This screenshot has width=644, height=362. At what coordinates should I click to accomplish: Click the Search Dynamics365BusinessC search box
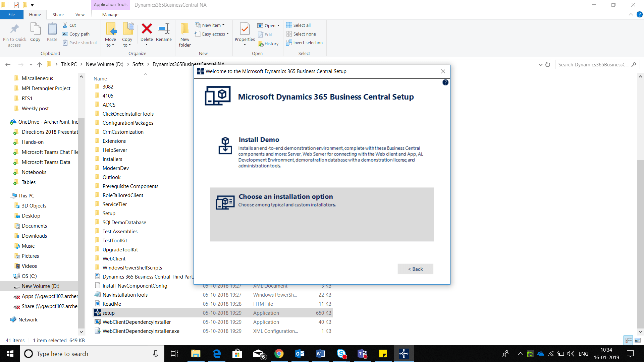[597, 64]
